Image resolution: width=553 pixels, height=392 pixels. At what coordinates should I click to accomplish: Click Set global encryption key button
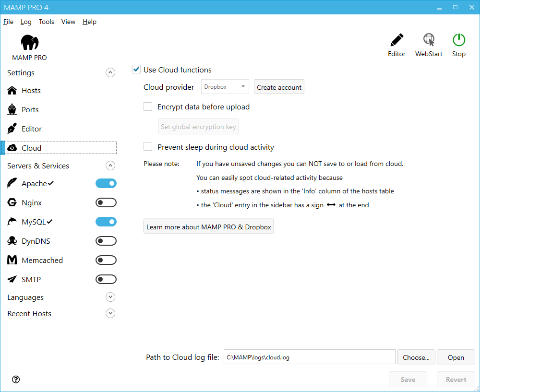198,127
